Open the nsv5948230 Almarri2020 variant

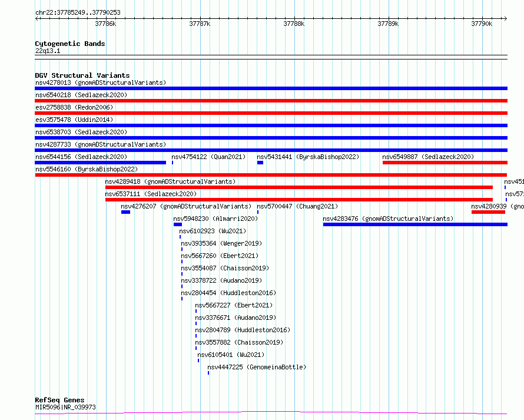[x=215, y=219]
